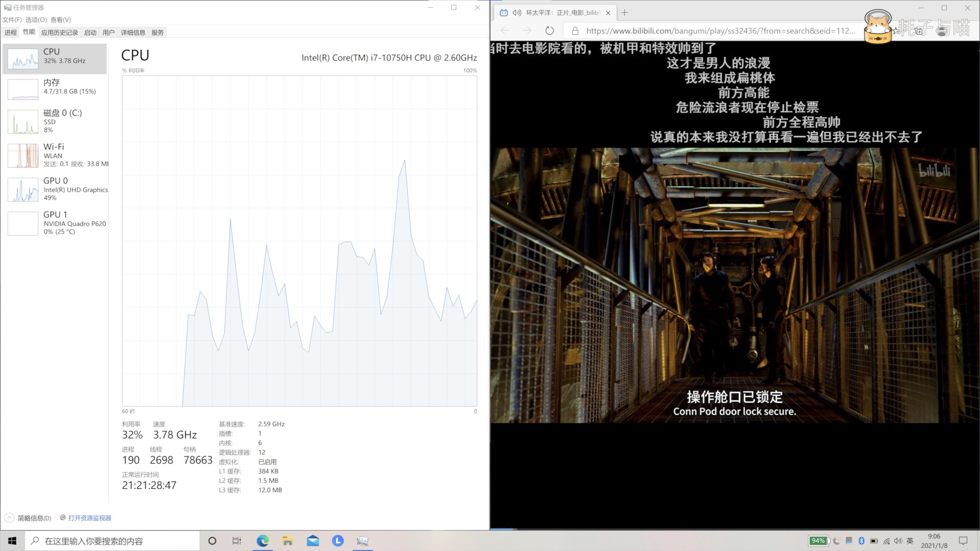This screenshot has width=980, height=551.
Task: Switch to the 用户 tab
Action: (x=109, y=33)
